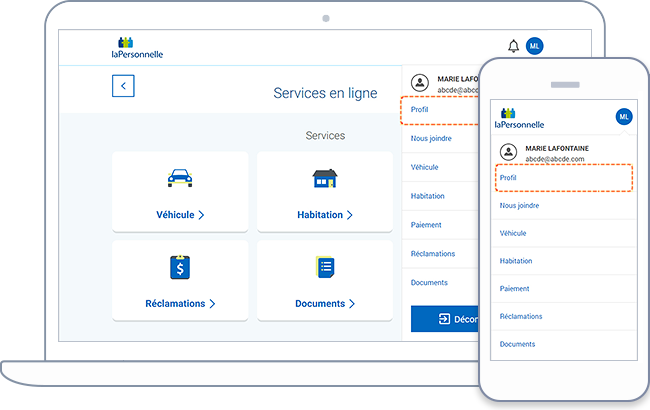Viewport: 650px width, 410px height.
Task: Click the notification bell icon
Action: 514,46
